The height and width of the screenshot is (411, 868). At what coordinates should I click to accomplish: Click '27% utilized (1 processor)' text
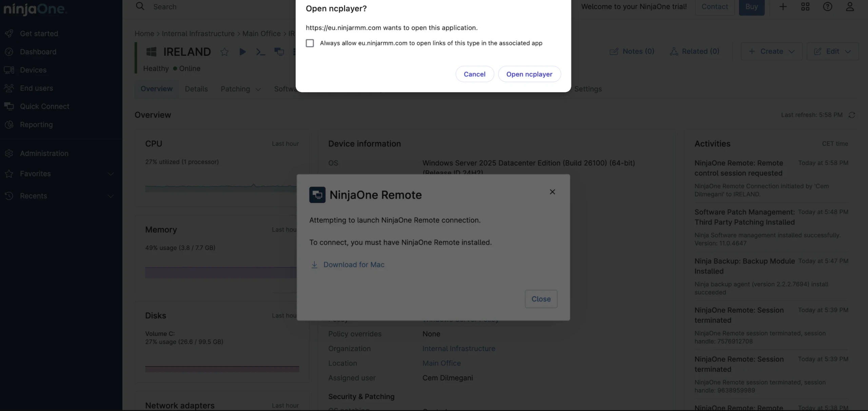[182, 162]
